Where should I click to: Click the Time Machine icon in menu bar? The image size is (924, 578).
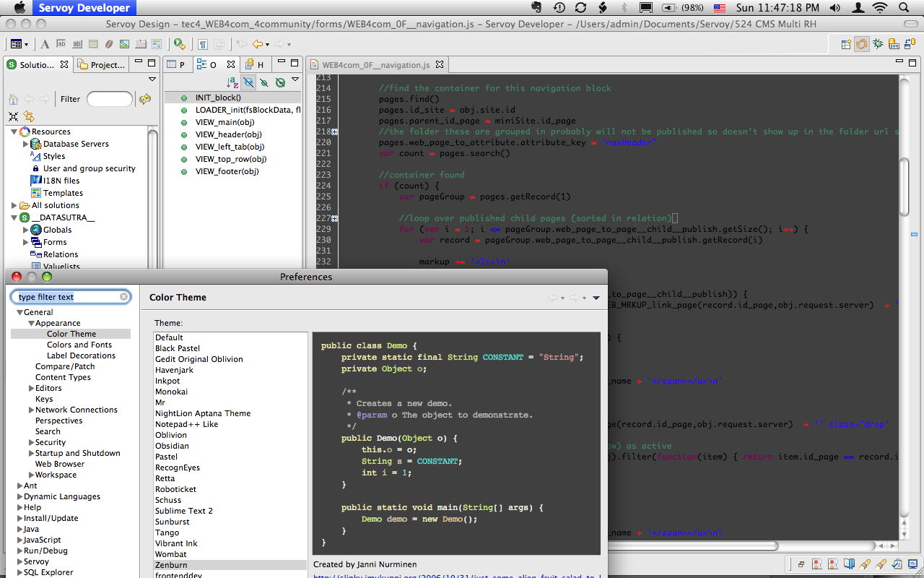(559, 8)
